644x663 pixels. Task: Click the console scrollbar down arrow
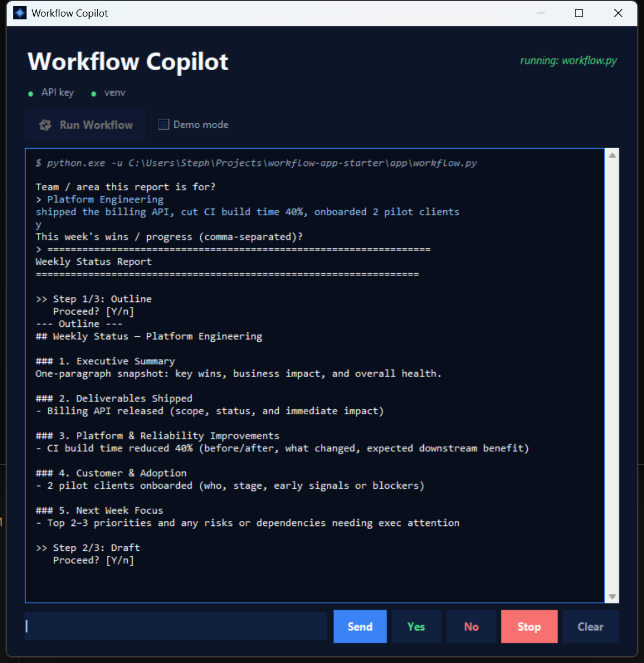coord(612,596)
